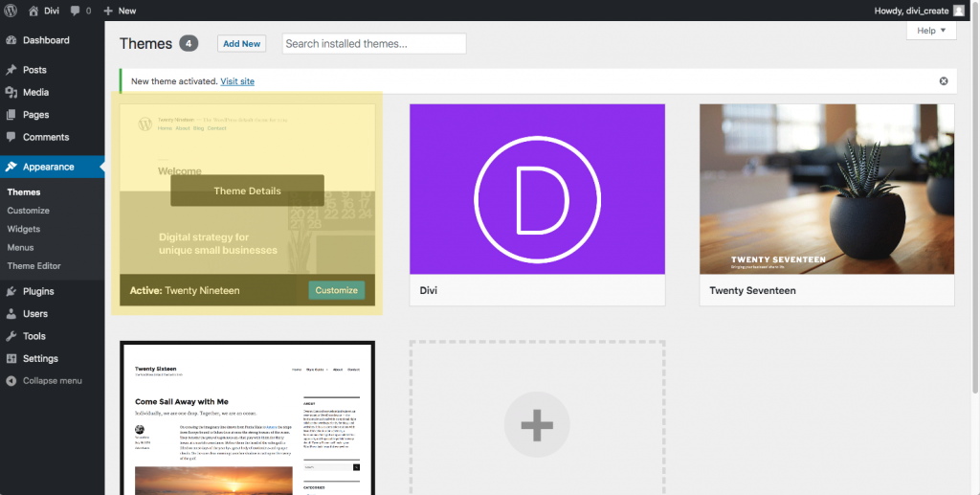This screenshot has height=495, width=980.
Task: Focus the Search installed themes field
Action: tap(374, 44)
